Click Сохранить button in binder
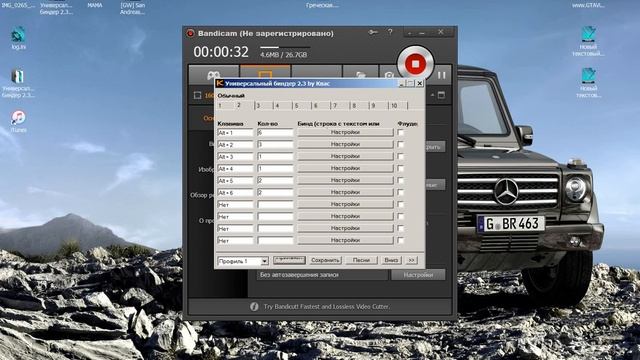 325,260
